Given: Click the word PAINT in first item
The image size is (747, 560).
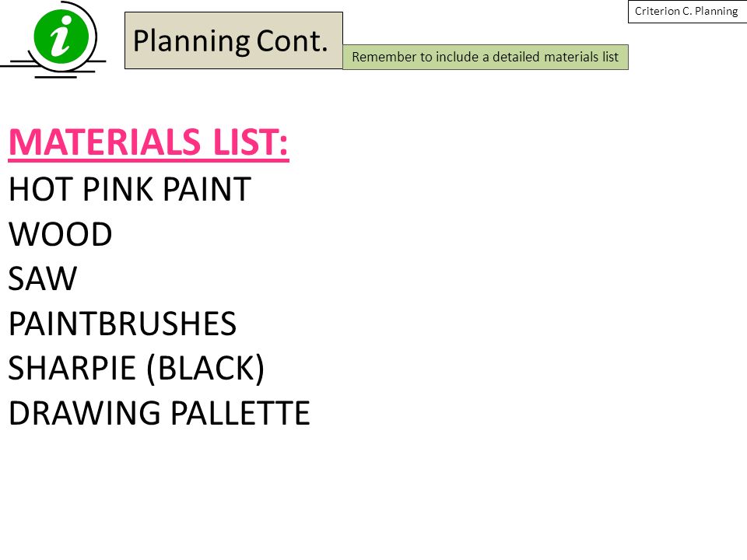Looking at the screenshot, I should [x=207, y=189].
